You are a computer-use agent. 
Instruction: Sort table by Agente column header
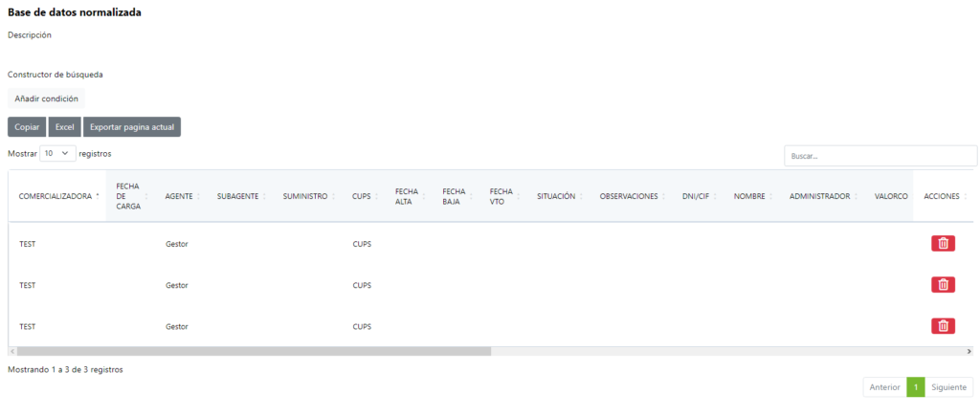tap(179, 196)
